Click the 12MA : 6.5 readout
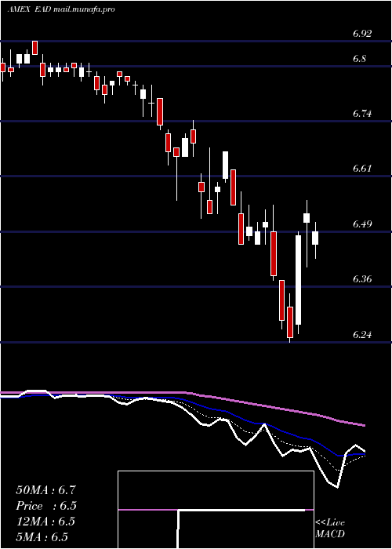This screenshot has height=549, width=392. [45, 522]
